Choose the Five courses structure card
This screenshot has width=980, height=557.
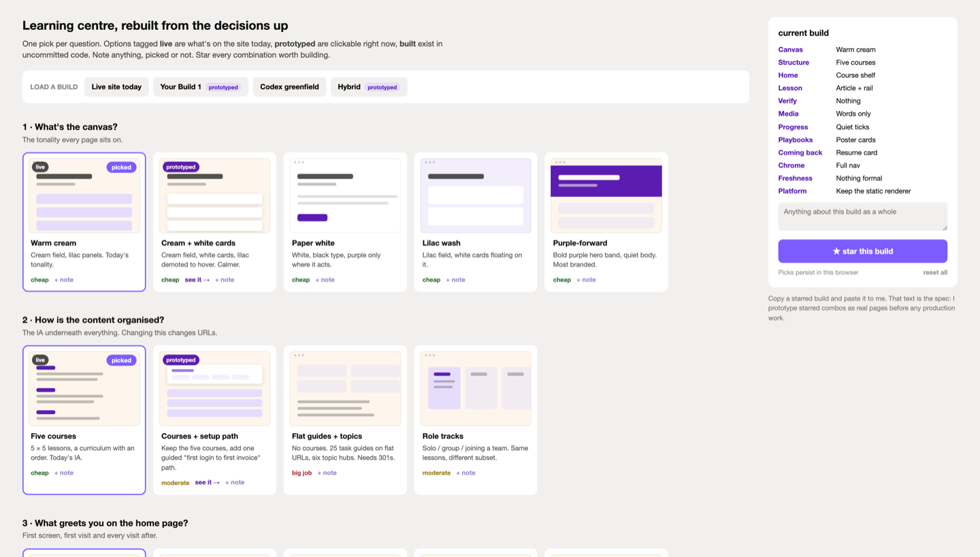coord(84,420)
